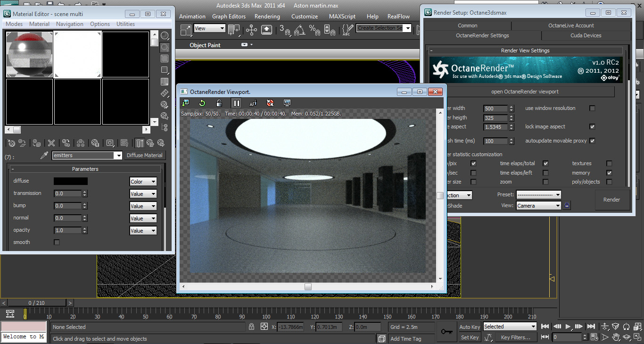Toggle lock image aspect checkbox
Screen dimensions: 644x344
pos(593,126)
